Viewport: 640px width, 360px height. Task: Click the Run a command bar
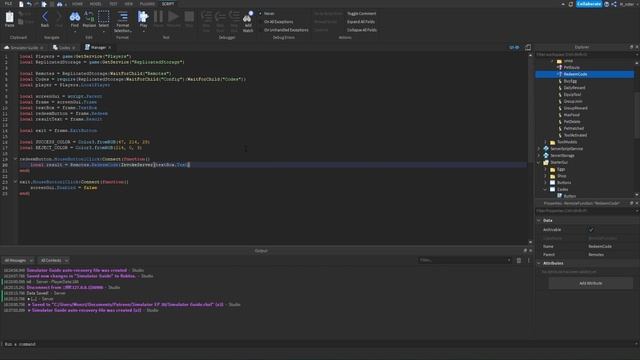[318, 344]
